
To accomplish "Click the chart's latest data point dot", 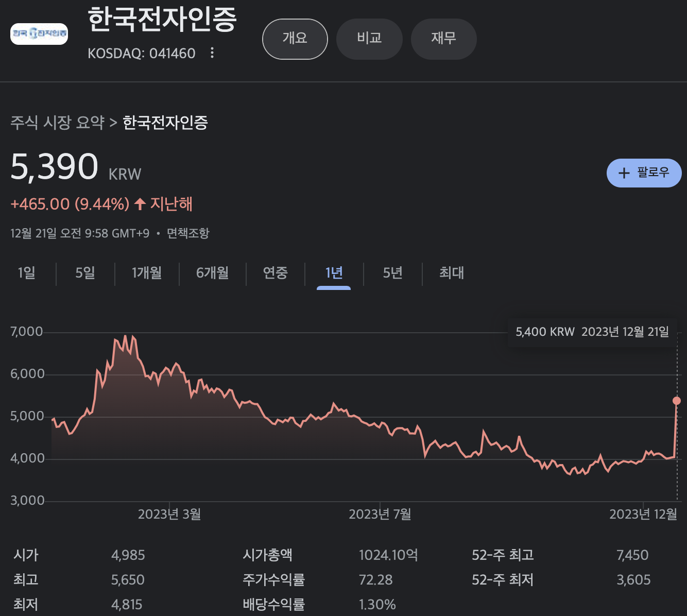I will (677, 401).
